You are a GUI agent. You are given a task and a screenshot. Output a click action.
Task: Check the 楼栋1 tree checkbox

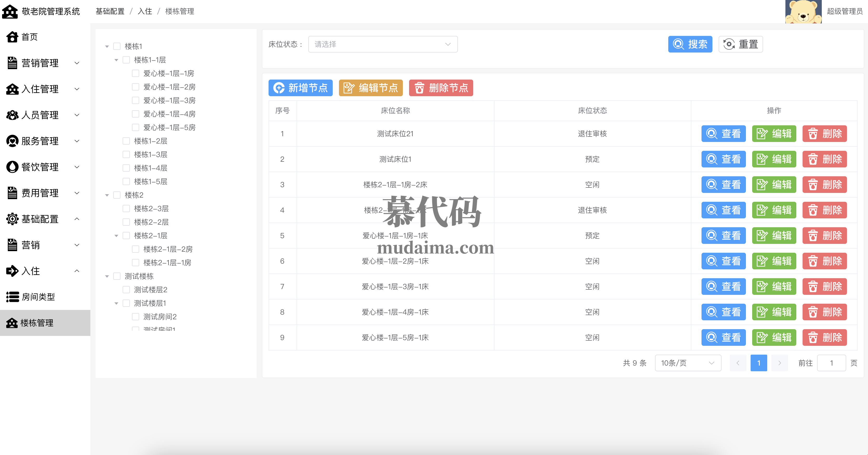(x=117, y=46)
